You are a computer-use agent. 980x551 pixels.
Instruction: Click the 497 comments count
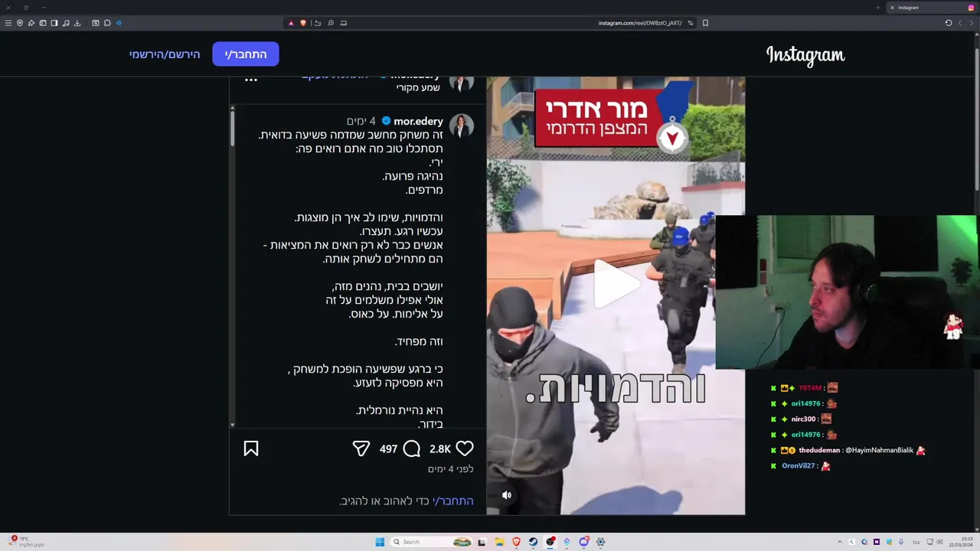(388, 449)
